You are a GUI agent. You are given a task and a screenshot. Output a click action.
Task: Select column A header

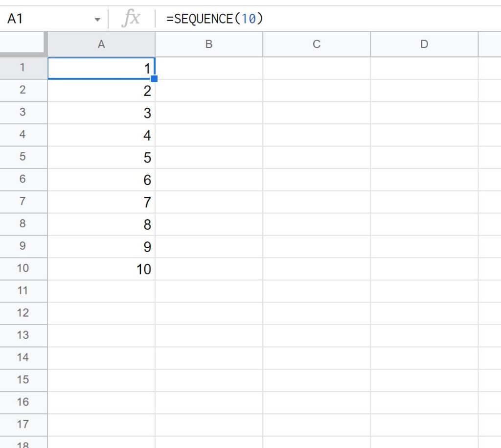(x=101, y=44)
